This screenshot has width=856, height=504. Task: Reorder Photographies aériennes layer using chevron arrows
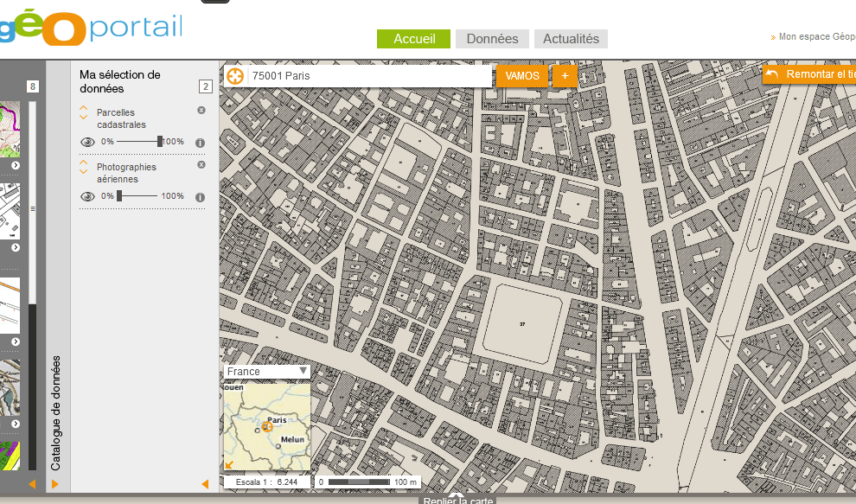click(x=84, y=167)
